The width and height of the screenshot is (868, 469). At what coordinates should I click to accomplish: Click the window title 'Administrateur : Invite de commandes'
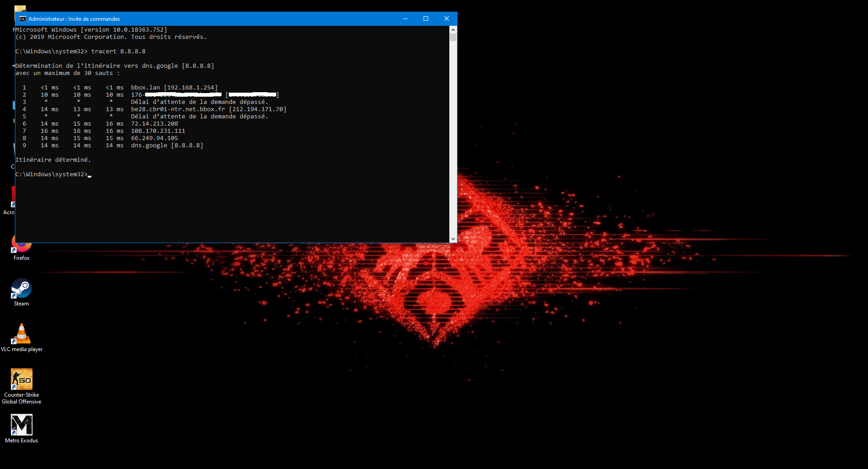(x=74, y=19)
